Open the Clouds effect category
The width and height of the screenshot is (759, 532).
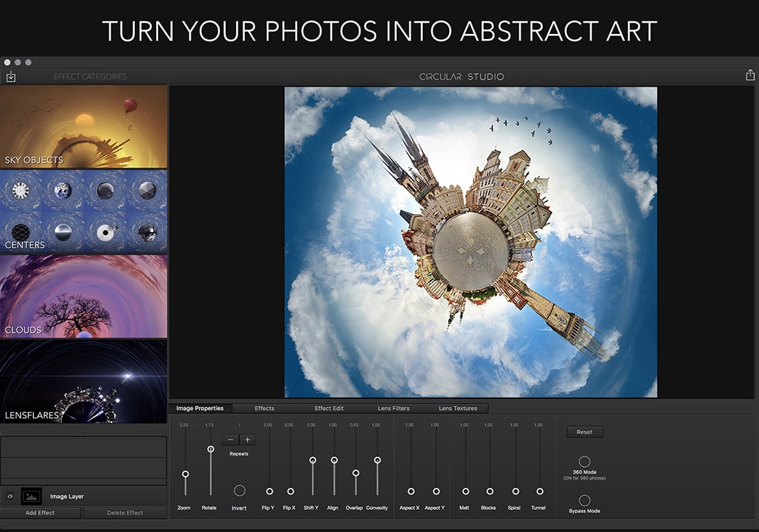[x=83, y=297]
